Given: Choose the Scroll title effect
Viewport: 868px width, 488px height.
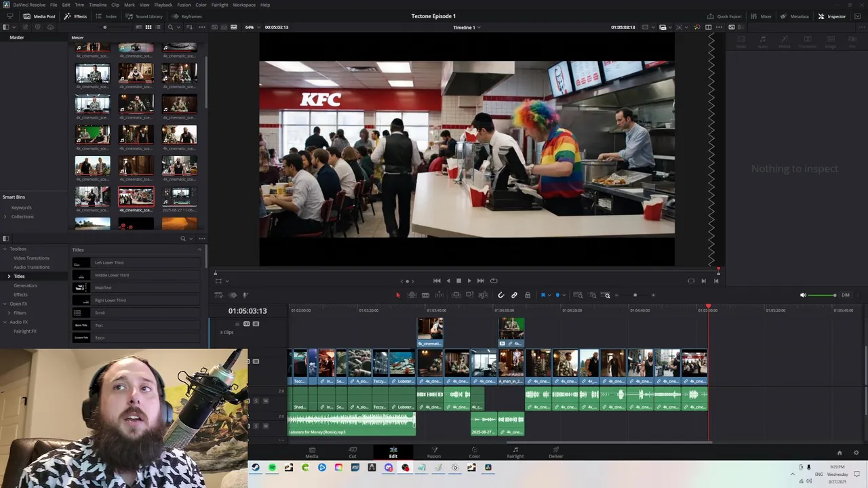Looking at the screenshot, I should click(x=136, y=312).
